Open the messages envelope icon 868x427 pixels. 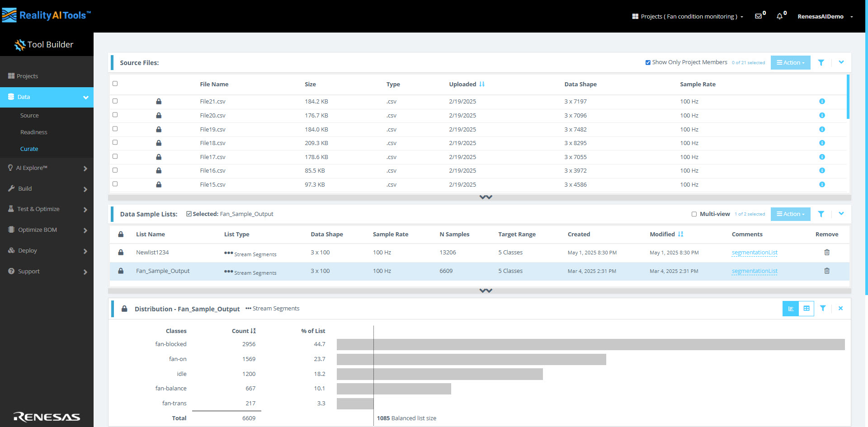click(758, 16)
